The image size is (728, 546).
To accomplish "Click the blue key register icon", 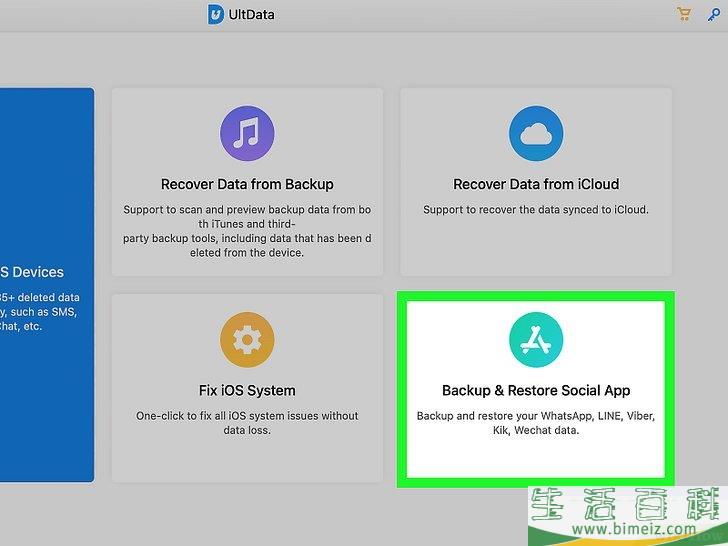I will 714,14.
